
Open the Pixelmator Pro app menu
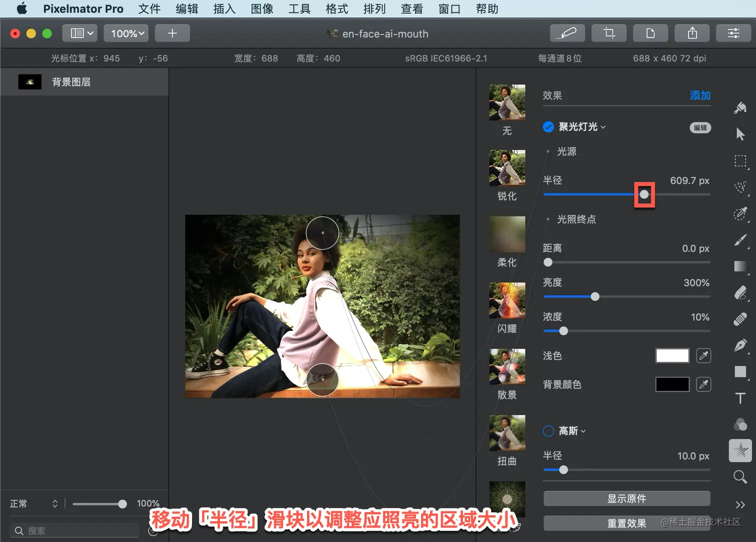coord(83,8)
